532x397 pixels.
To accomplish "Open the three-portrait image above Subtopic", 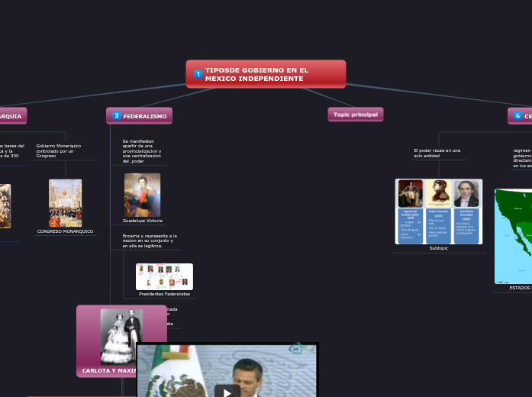I will (438, 211).
